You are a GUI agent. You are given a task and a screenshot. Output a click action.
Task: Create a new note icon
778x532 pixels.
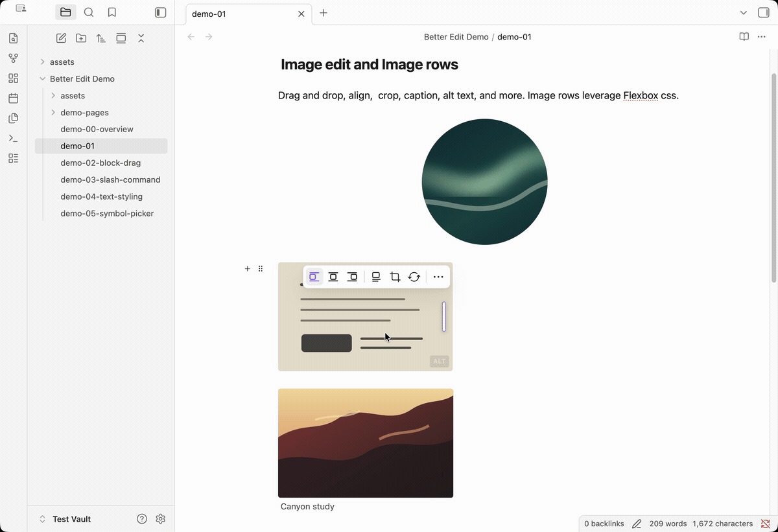tap(61, 38)
